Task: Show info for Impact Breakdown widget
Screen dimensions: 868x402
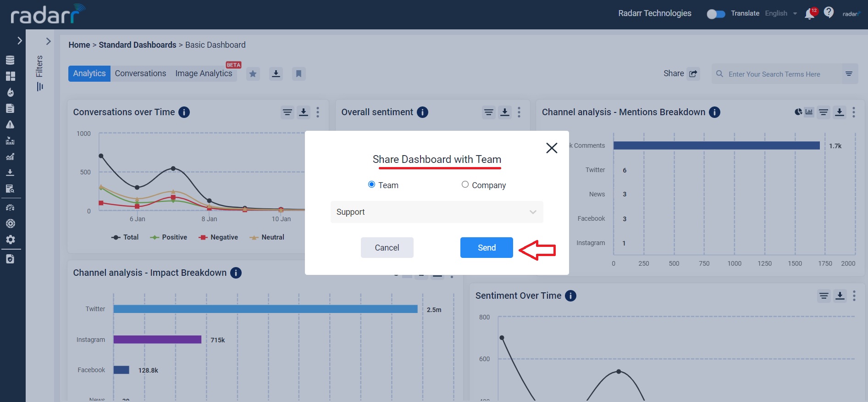Action: point(236,273)
